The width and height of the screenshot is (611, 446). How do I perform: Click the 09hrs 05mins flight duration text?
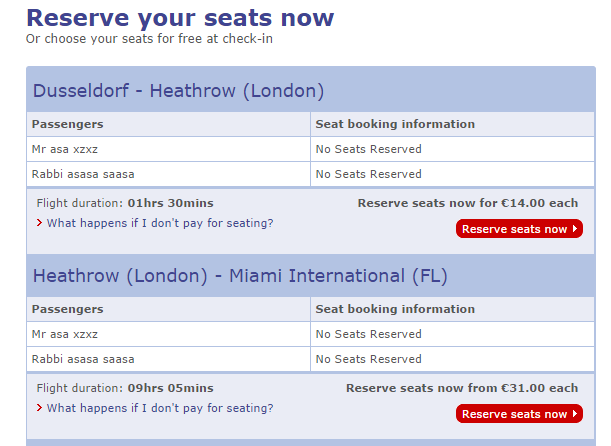point(170,388)
